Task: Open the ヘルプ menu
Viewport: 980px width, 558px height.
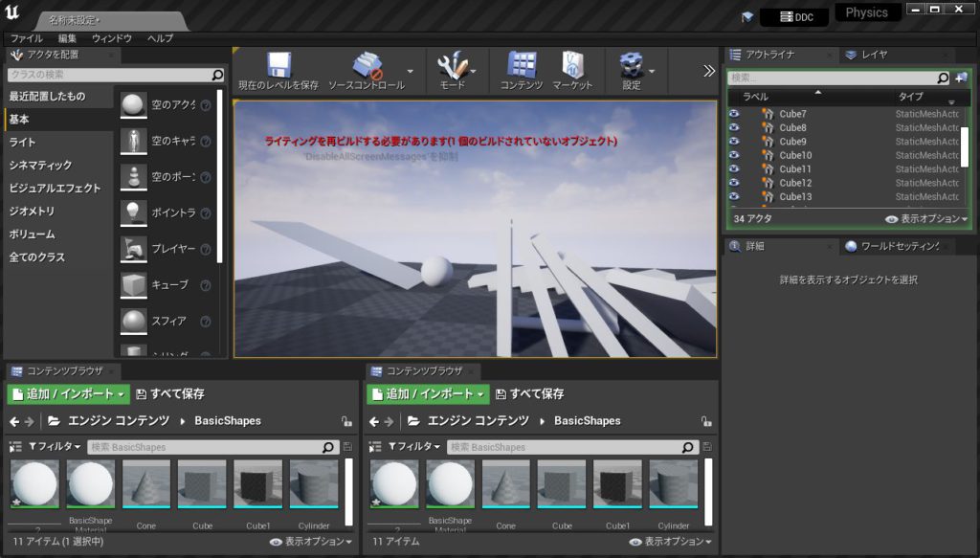Action: click(161, 38)
